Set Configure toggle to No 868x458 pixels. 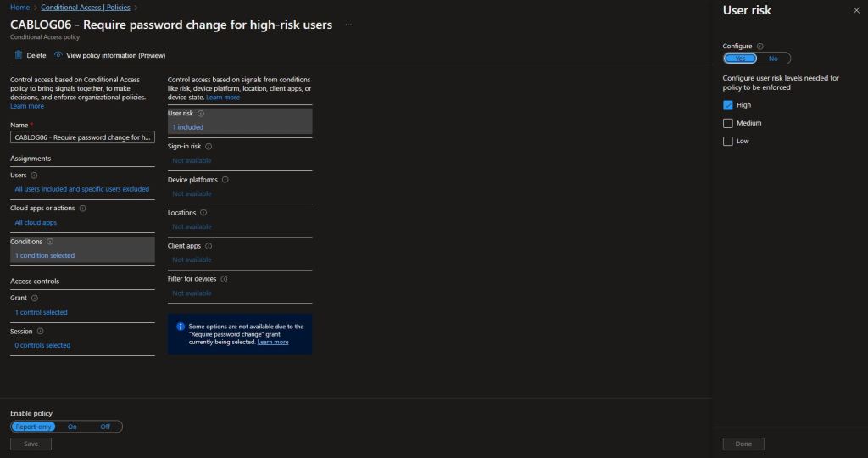773,59
